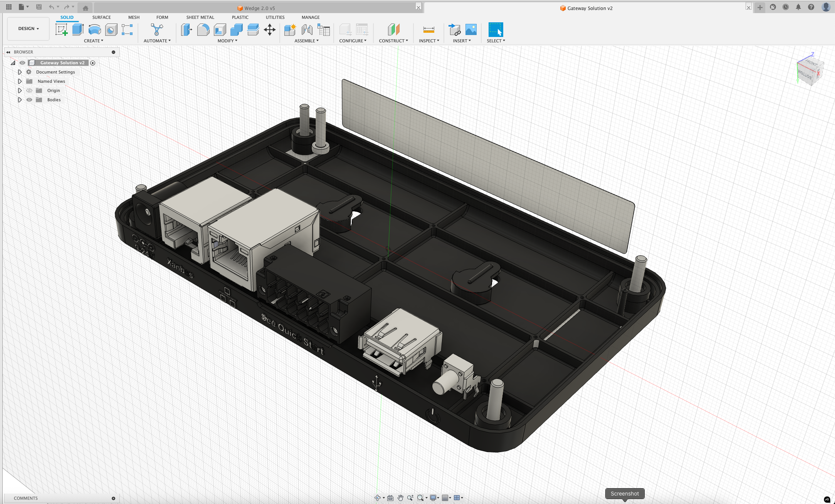Select the Create Sketch tool
The width and height of the screenshot is (835, 504).
61,30
